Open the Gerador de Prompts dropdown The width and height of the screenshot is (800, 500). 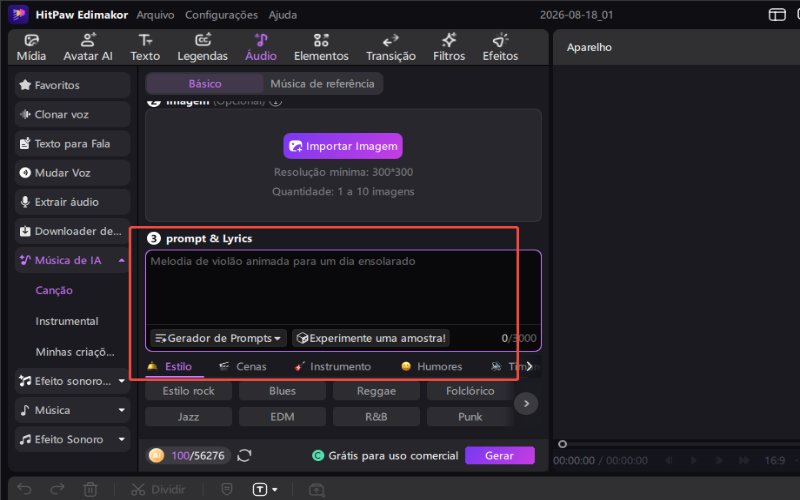pos(218,338)
